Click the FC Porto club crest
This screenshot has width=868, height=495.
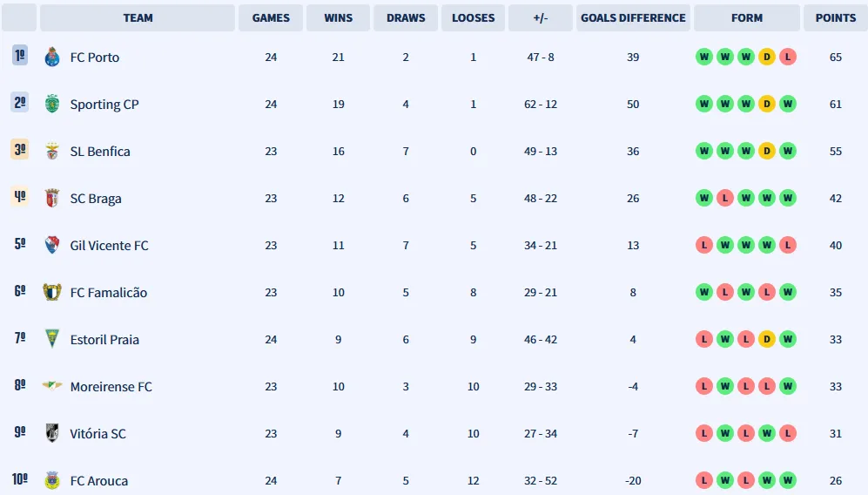coord(51,58)
